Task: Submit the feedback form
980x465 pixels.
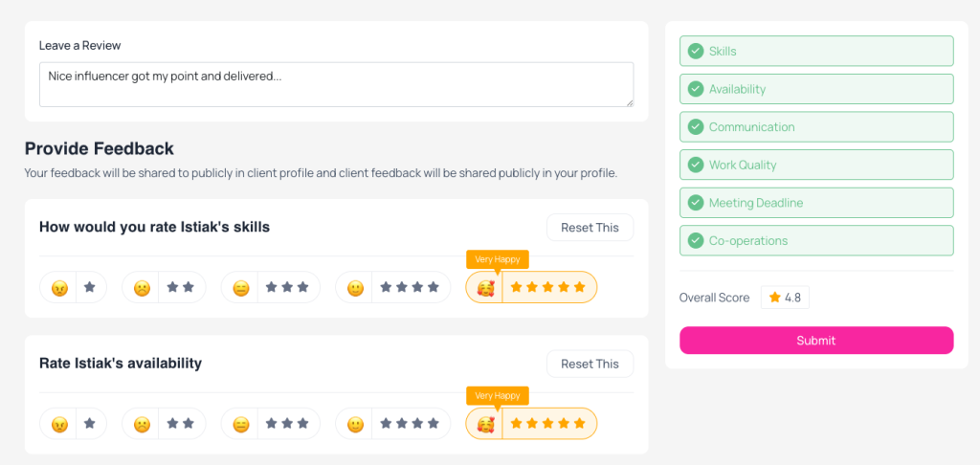Action: point(816,341)
